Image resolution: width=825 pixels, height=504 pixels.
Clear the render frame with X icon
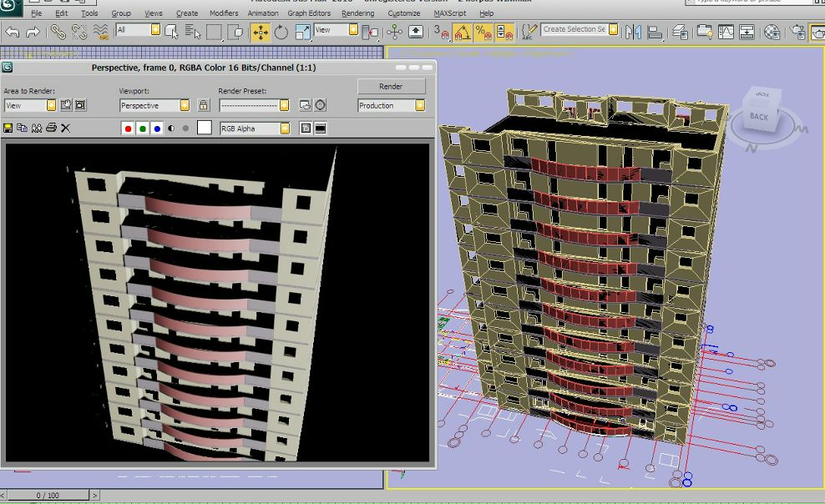pos(65,129)
